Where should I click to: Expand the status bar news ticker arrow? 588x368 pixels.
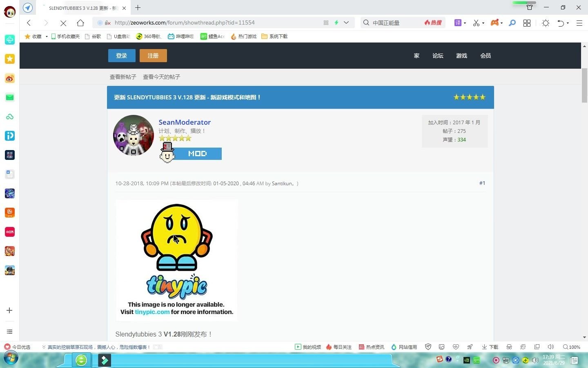coord(44,347)
